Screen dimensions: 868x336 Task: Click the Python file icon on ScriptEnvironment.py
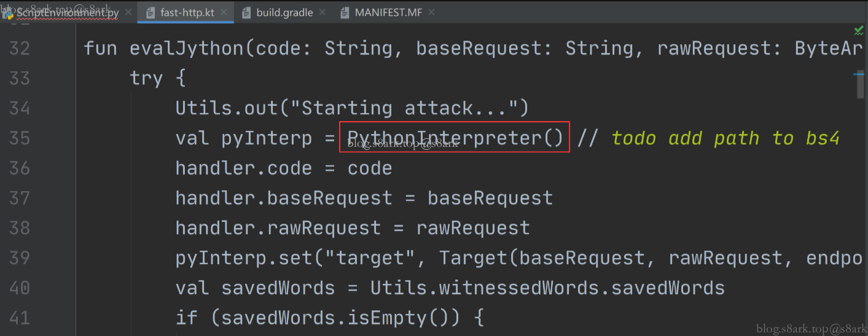click(9, 12)
